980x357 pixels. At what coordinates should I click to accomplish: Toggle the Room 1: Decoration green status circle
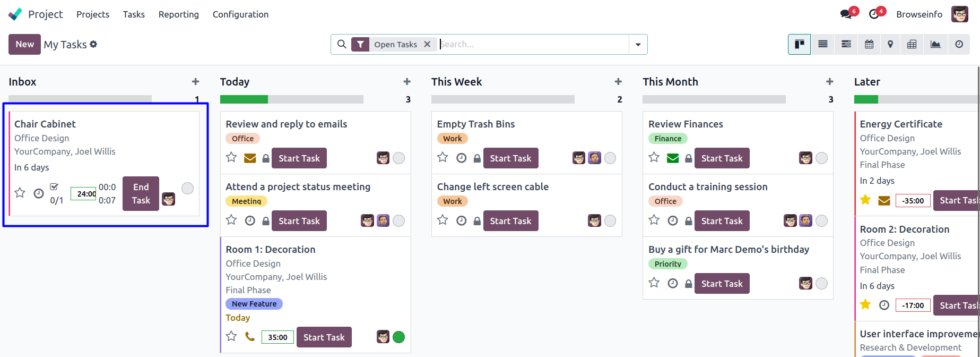tap(399, 337)
